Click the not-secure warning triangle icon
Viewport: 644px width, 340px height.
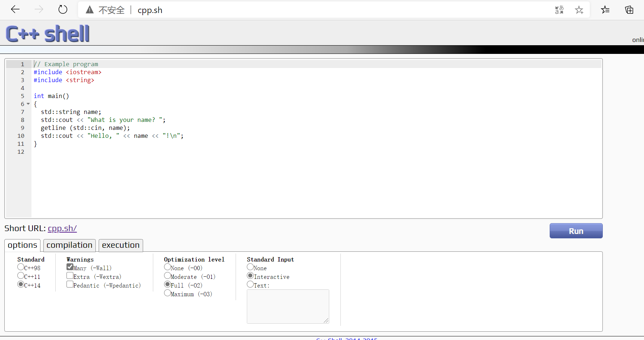[90, 10]
